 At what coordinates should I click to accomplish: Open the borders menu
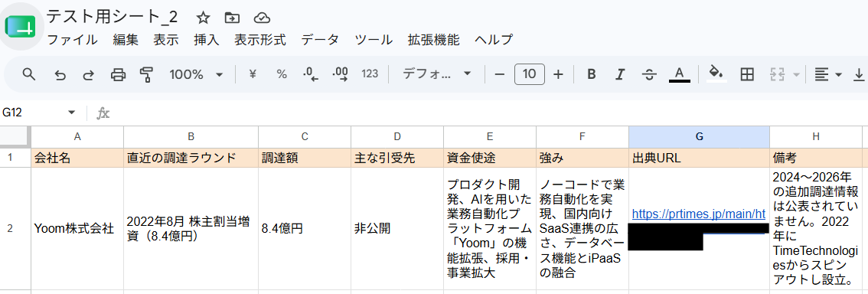coord(747,74)
